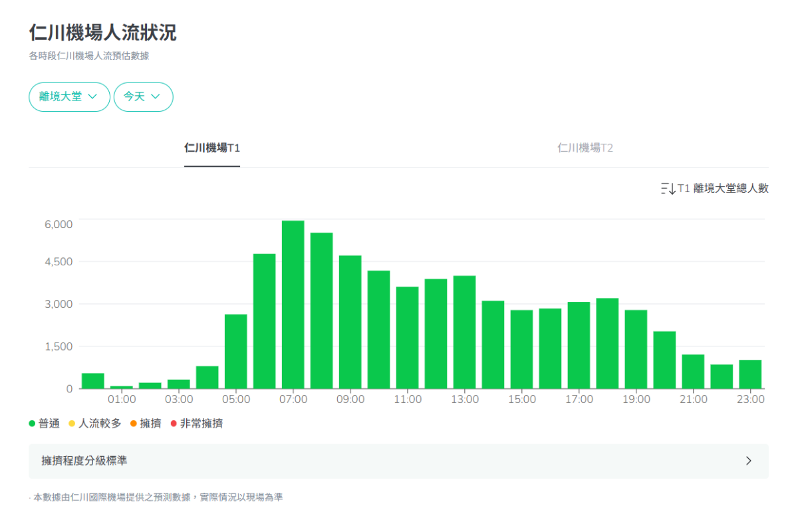Click the tallest bar at 07:00
The height and width of the screenshot is (532, 798).
click(293, 305)
